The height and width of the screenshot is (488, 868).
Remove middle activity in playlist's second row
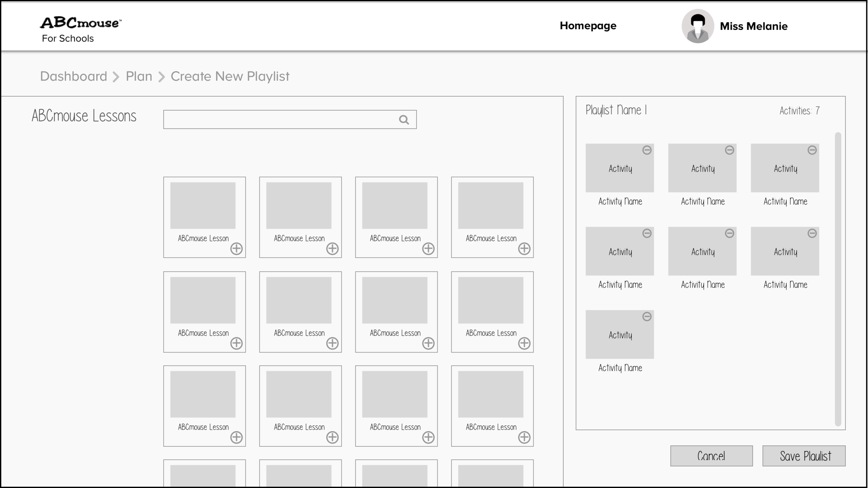[729, 233]
